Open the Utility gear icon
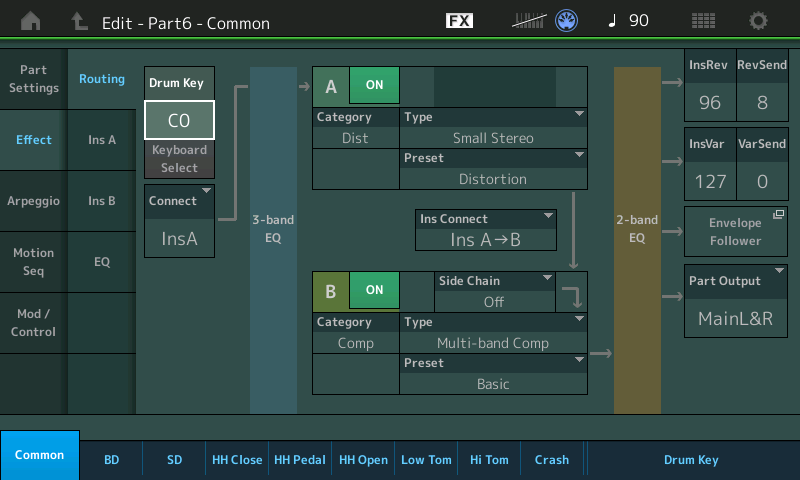The image size is (800, 480). click(x=759, y=20)
